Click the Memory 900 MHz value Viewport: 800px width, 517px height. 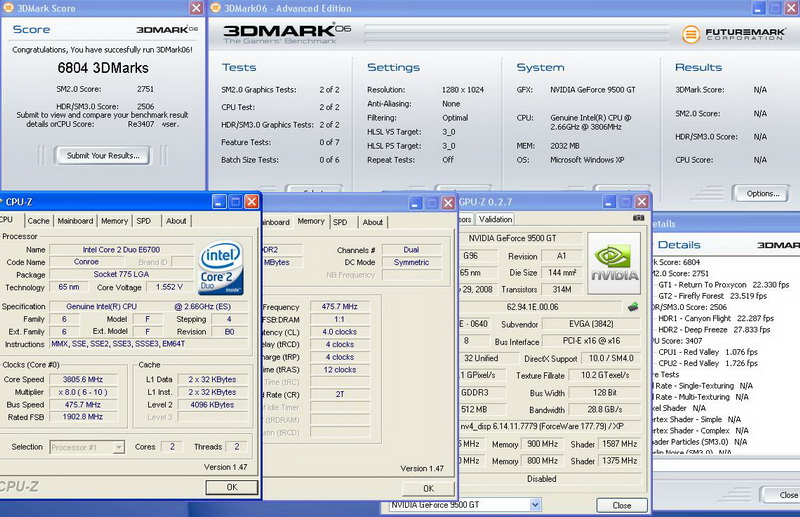coord(542,444)
